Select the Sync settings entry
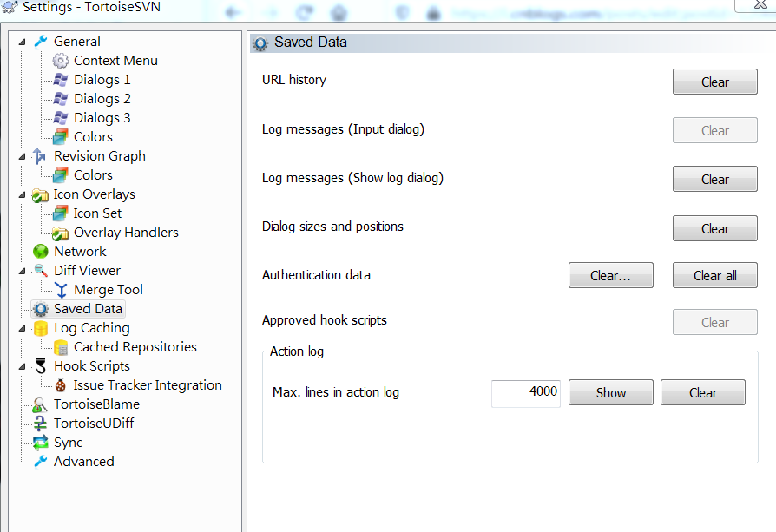 (69, 443)
